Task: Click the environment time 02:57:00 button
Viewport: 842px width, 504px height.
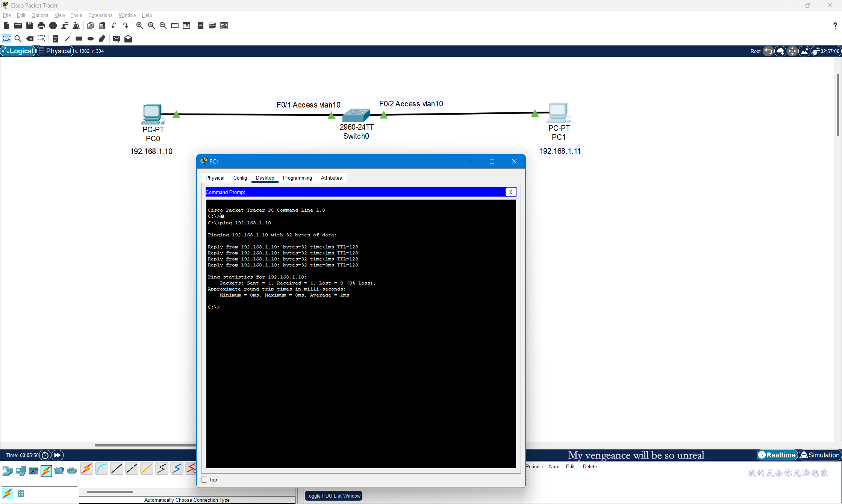Action: [x=826, y=51]
